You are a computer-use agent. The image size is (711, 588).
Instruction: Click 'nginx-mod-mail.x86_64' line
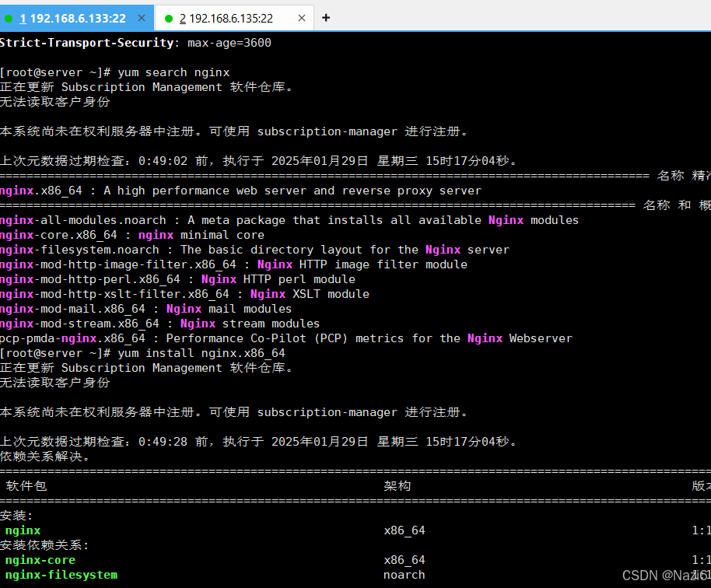point(146,310)
